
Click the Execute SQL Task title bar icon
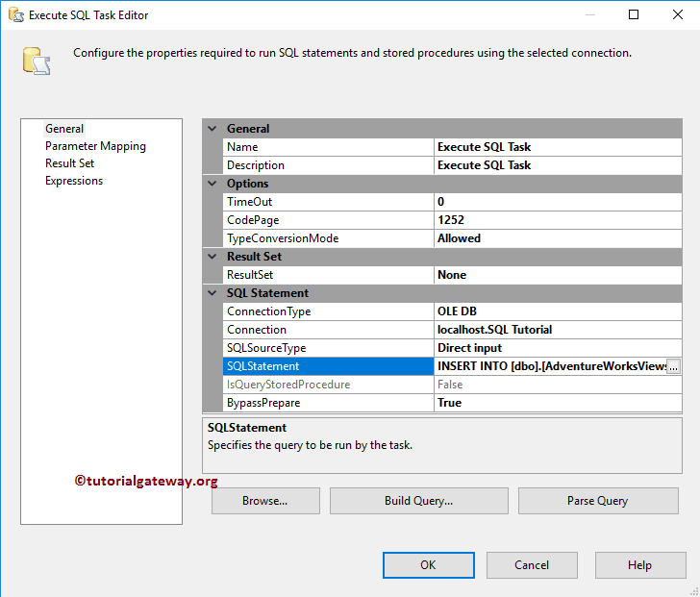pos(16,15)
